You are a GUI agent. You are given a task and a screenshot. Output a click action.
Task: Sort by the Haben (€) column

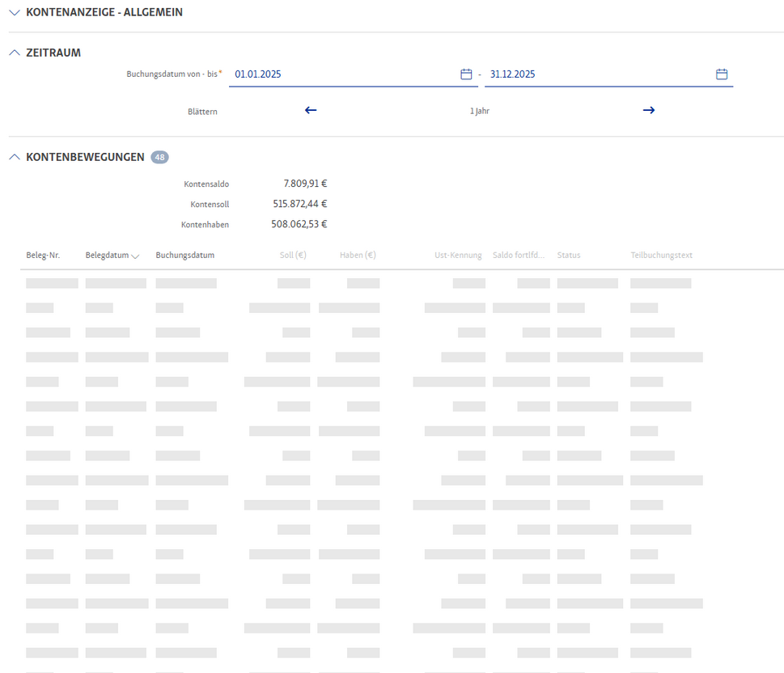[x=358, y=256]
